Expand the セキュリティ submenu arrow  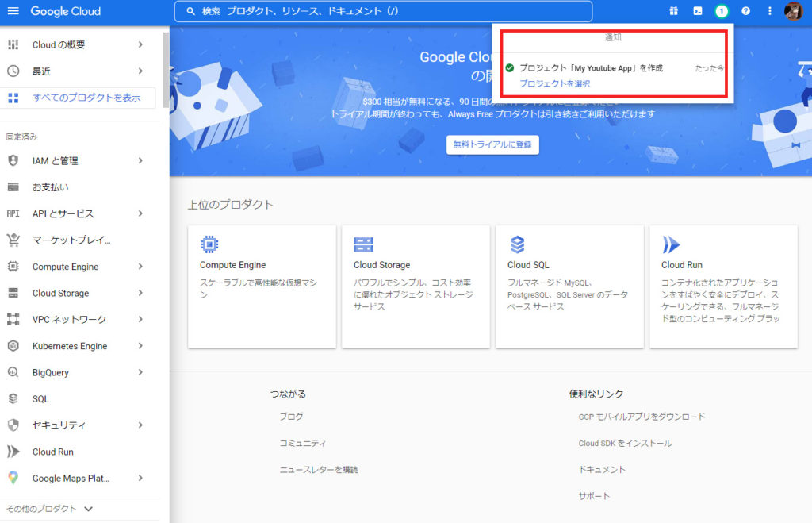pyautogui.click(x=140, y=425)
